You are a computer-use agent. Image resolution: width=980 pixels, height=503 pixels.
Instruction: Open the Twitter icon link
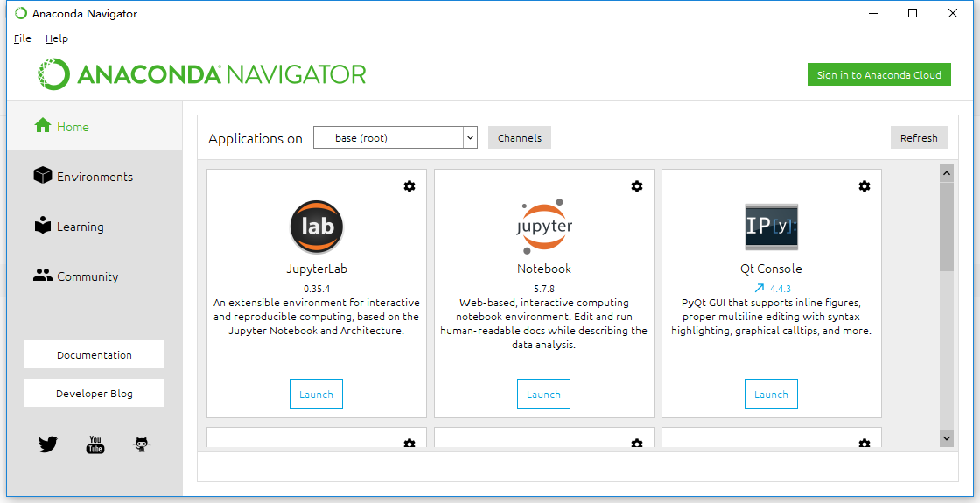point(48,444)
